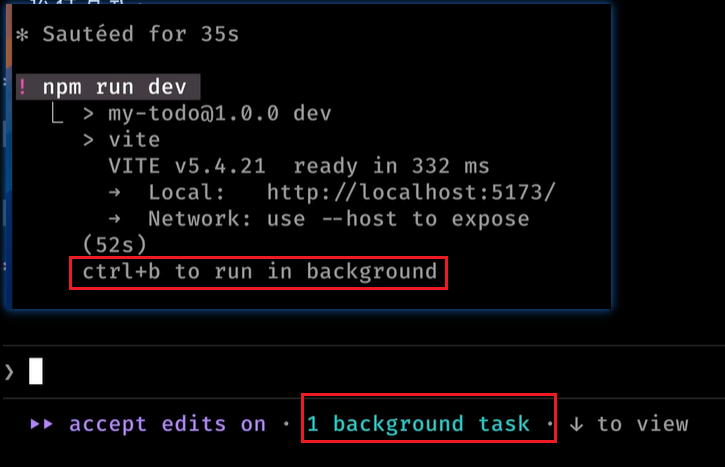Open the http://localhost:5173/ local URL
This screenshot has width=725, height=467.
[411, 192]
